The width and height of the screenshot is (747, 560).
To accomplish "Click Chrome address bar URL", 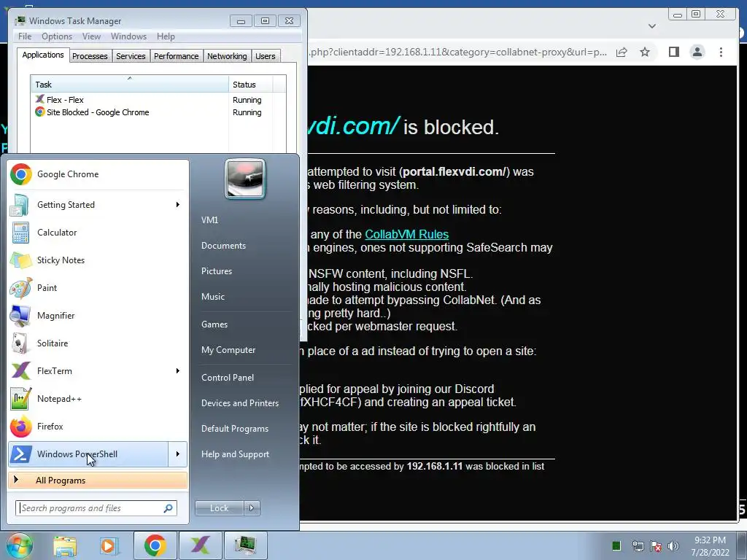I will [x=458, y=52].
